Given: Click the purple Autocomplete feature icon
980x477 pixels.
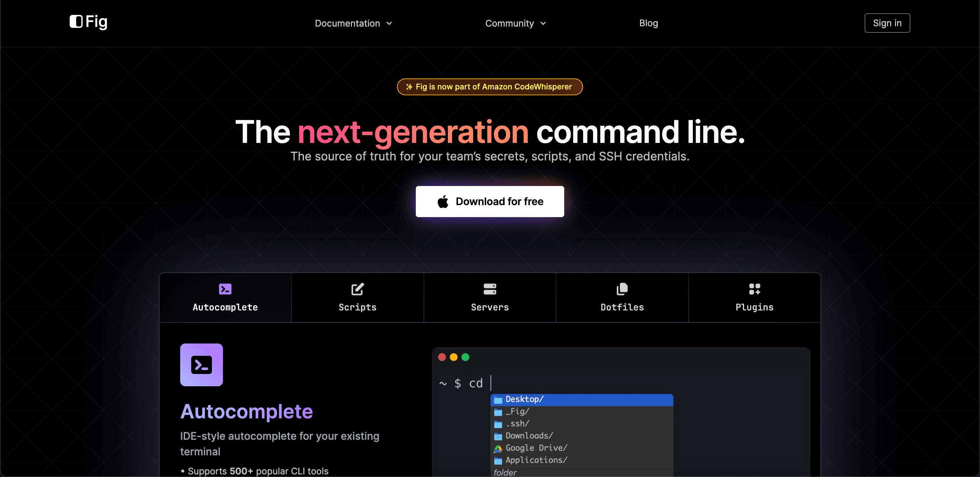Looking at the screenshot, I should (x=201, y=365).
